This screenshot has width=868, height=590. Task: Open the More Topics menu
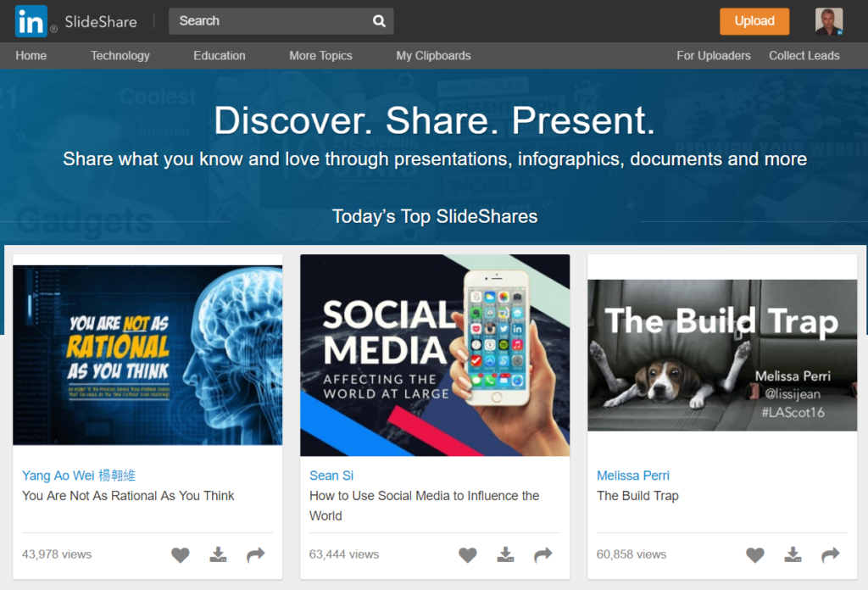320,55
